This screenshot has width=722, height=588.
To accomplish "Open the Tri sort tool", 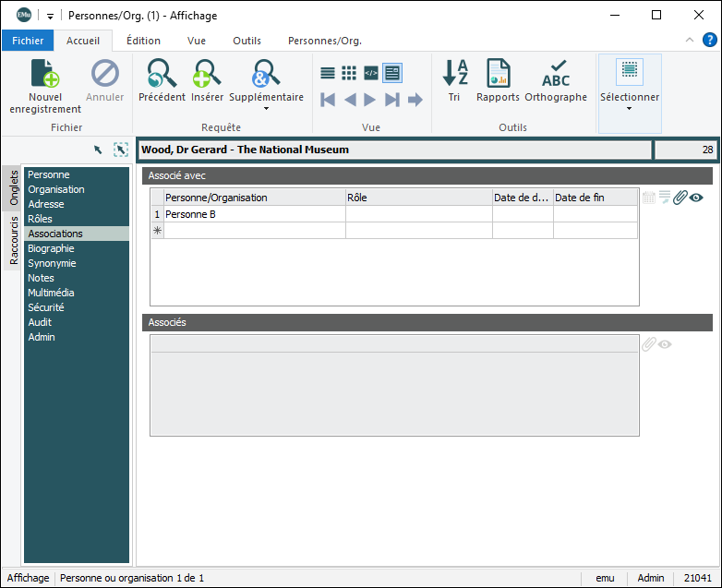I will point(454,74).
